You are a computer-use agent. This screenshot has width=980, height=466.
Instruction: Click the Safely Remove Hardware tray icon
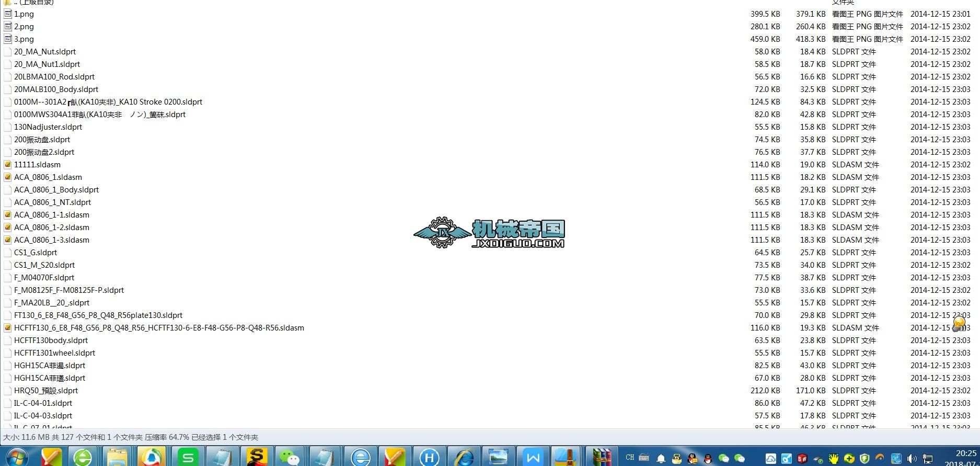(818, 459)
